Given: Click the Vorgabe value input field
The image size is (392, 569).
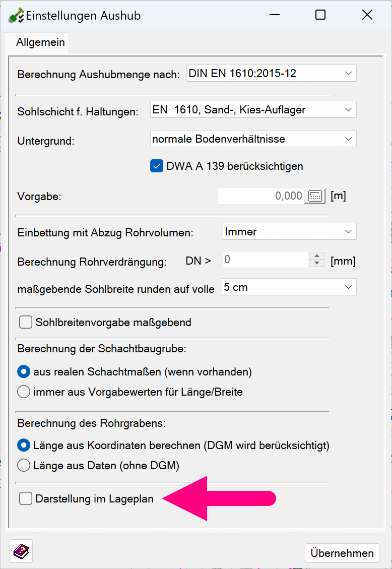Looking at the screenshot, I should [261, 196].
